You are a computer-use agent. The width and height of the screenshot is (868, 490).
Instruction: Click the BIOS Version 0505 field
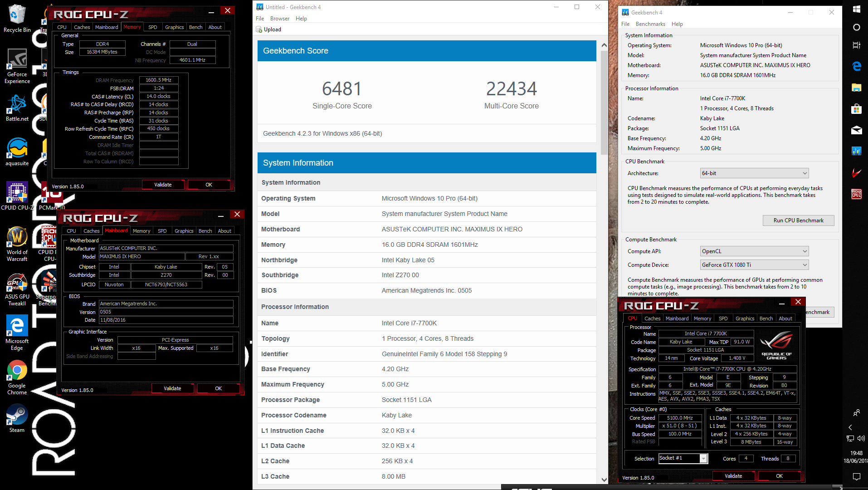[x=166, y=312]
